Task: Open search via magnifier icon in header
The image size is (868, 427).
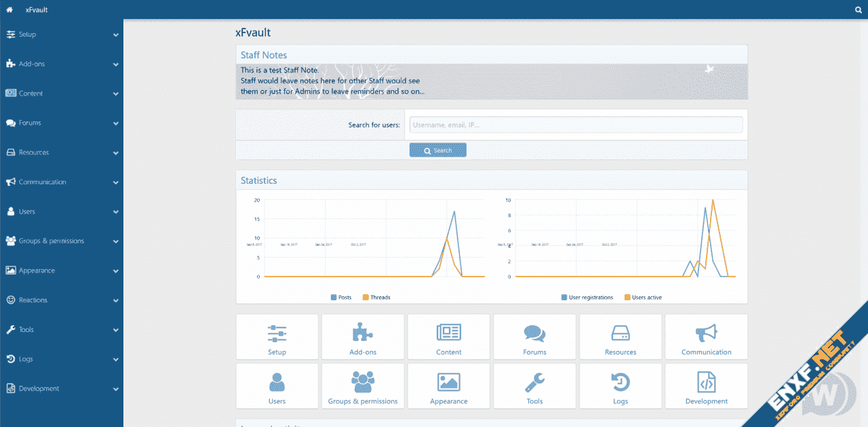Action: click(x=858, y=10)
